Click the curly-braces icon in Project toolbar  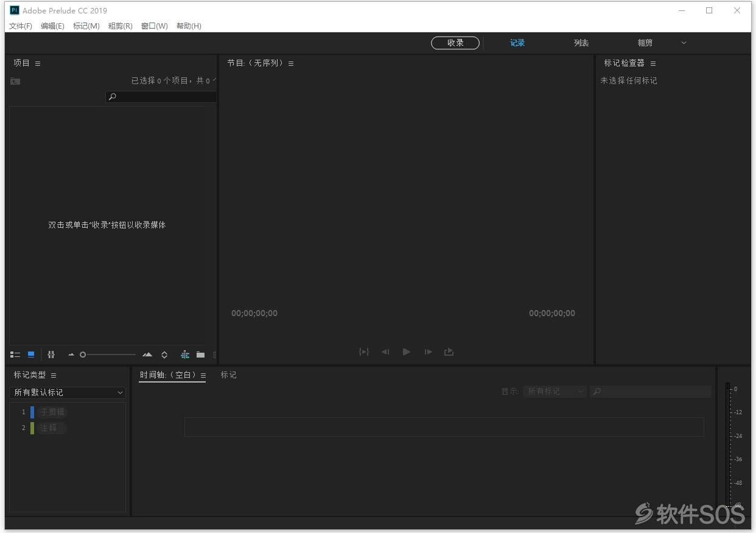[51, 355]
